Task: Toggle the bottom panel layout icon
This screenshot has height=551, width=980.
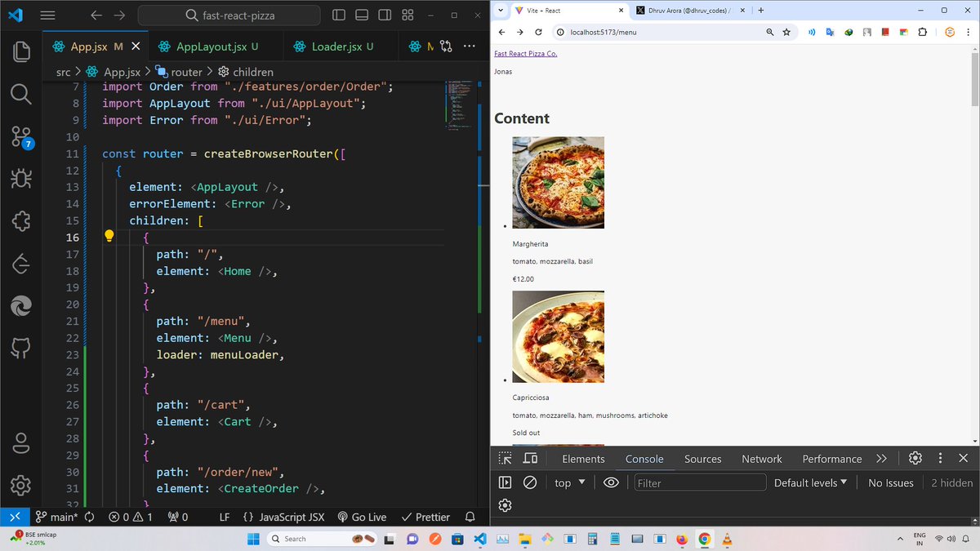Action: pyautogui.click(x=363, y=15)
